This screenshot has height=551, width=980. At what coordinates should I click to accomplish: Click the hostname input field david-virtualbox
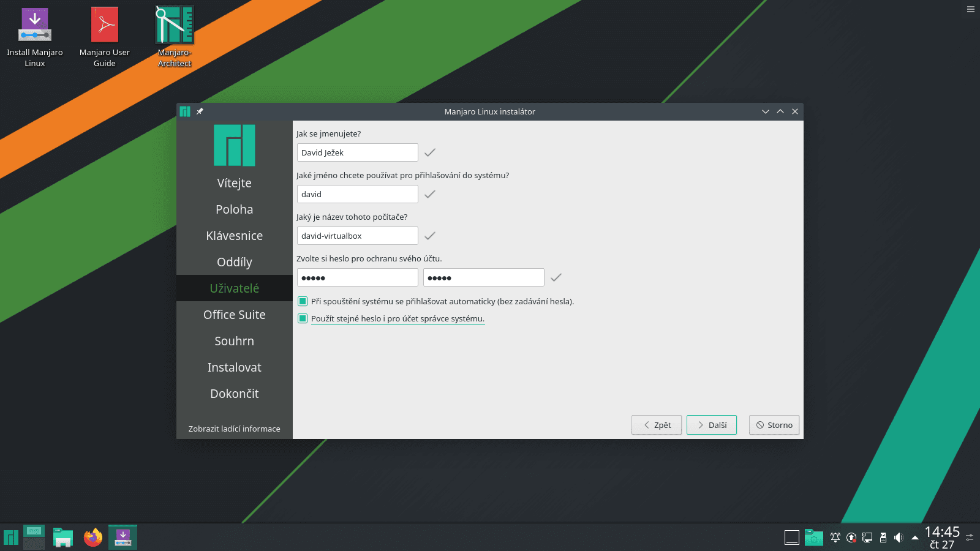tap(357, 235)
